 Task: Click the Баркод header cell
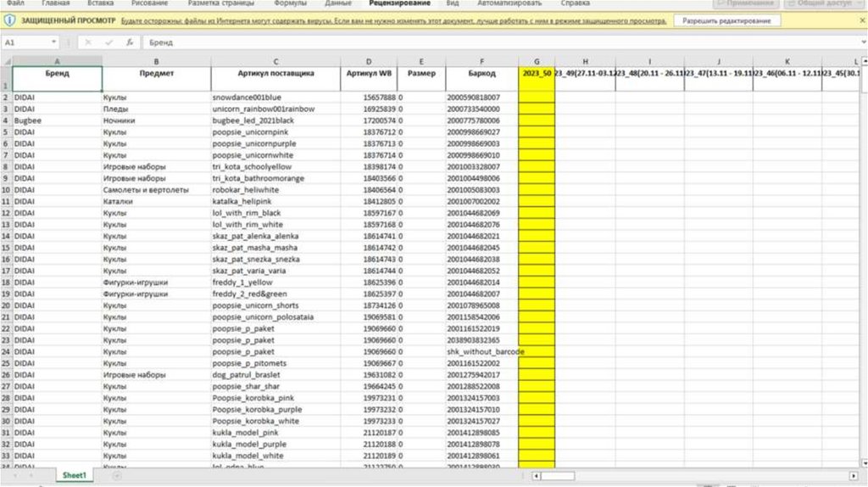tap(481, 79)
